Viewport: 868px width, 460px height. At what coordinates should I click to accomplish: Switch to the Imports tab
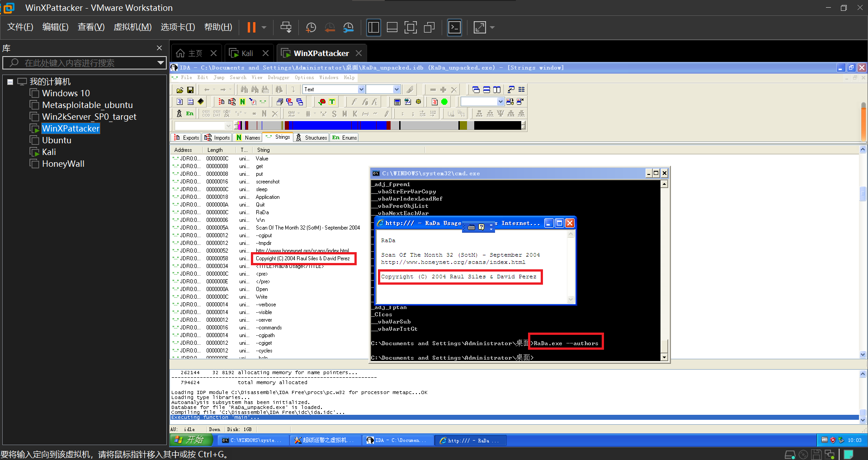point(217,137)
